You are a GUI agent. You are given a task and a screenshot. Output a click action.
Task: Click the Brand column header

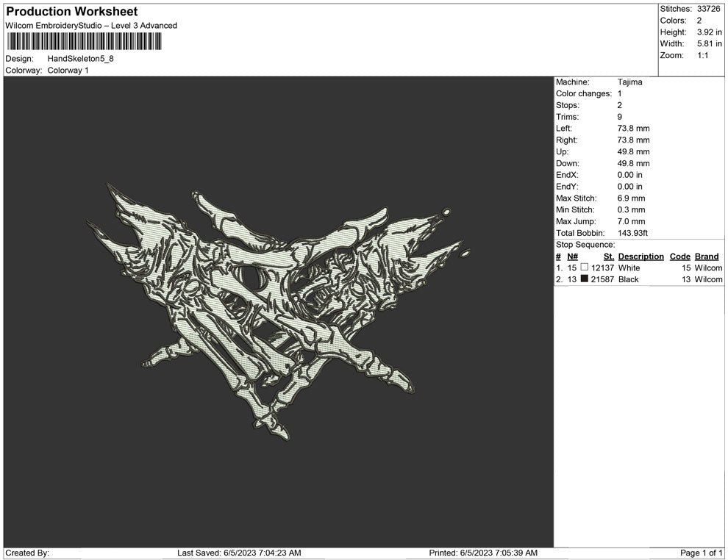pyautogui.click(x=706, y=256)
